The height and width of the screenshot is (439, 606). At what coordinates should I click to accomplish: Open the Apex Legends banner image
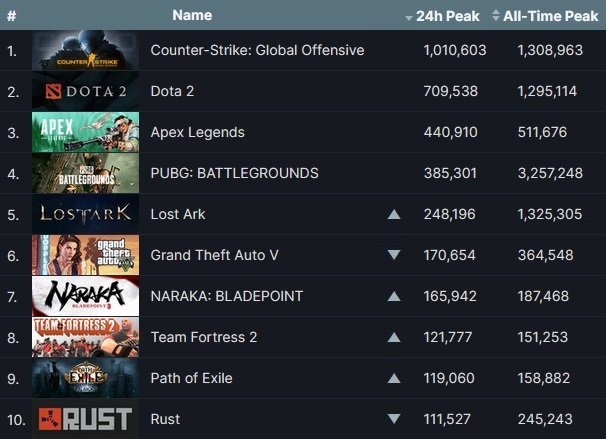[85, 133]
